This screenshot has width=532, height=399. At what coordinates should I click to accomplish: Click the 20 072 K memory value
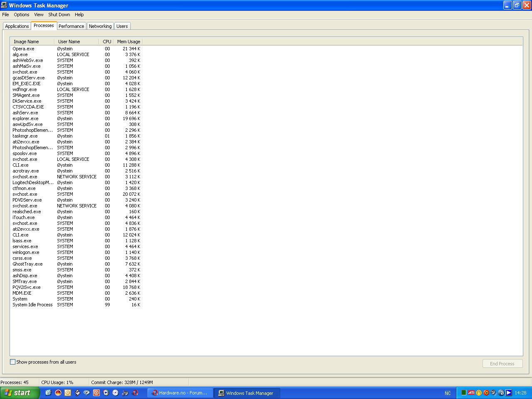(131, 194)
